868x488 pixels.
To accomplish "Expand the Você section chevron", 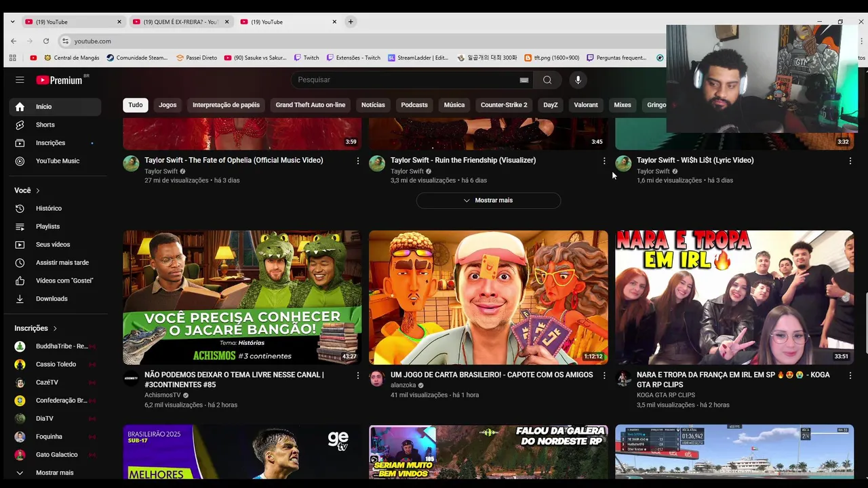I will pos(38,190).
